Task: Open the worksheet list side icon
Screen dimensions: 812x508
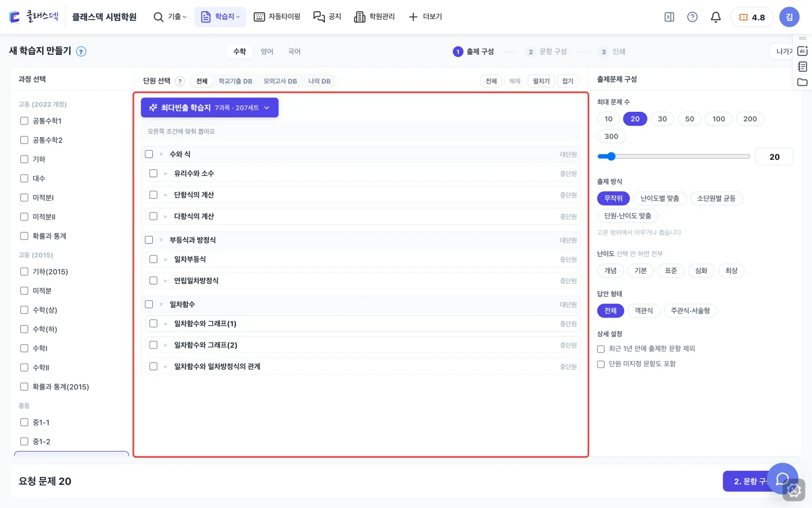Action: [x=802, y=67]
